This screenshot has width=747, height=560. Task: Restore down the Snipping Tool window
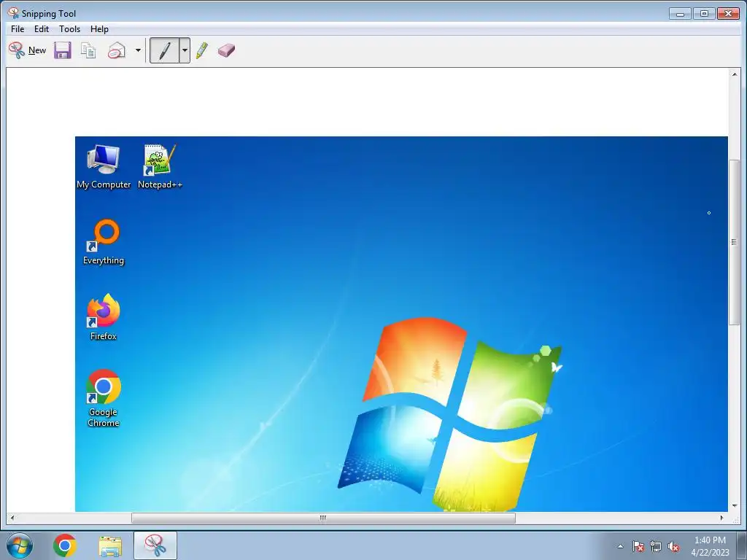[x=704, y=13]
